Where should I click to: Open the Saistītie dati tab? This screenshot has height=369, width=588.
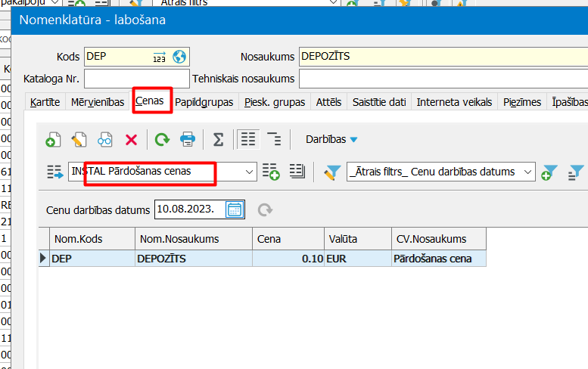click(379, 102)
